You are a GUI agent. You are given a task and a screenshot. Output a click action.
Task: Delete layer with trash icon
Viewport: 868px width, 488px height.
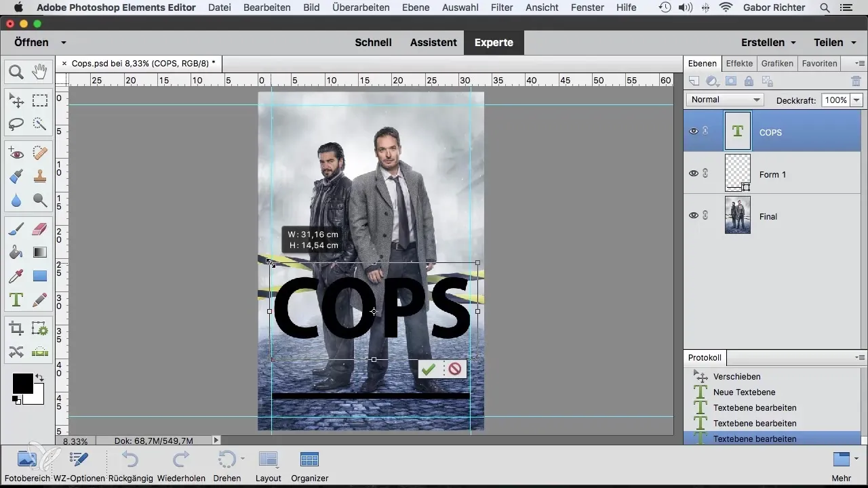coord(856,81)
